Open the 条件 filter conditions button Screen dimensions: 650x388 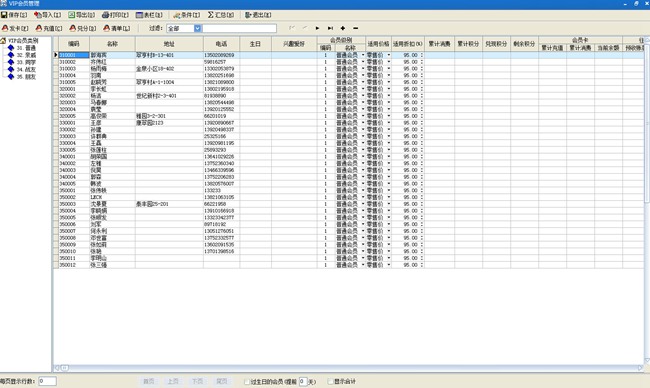point(187,15)
